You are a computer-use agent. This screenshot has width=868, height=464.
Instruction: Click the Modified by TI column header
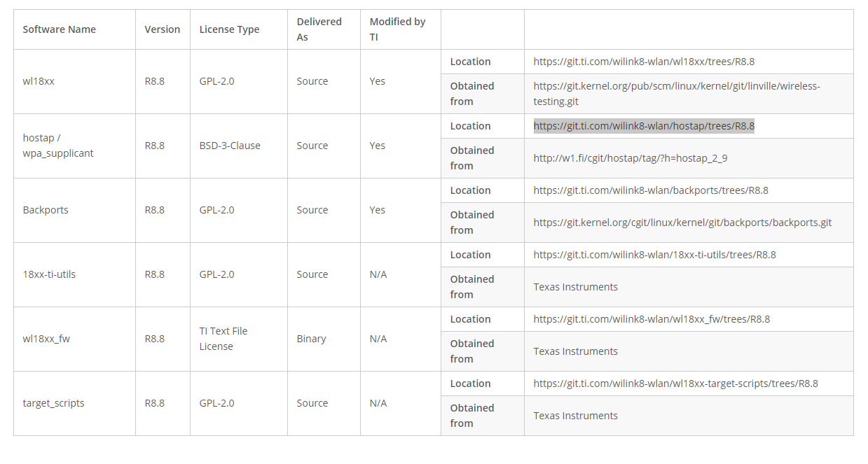[x=397, y=29]
